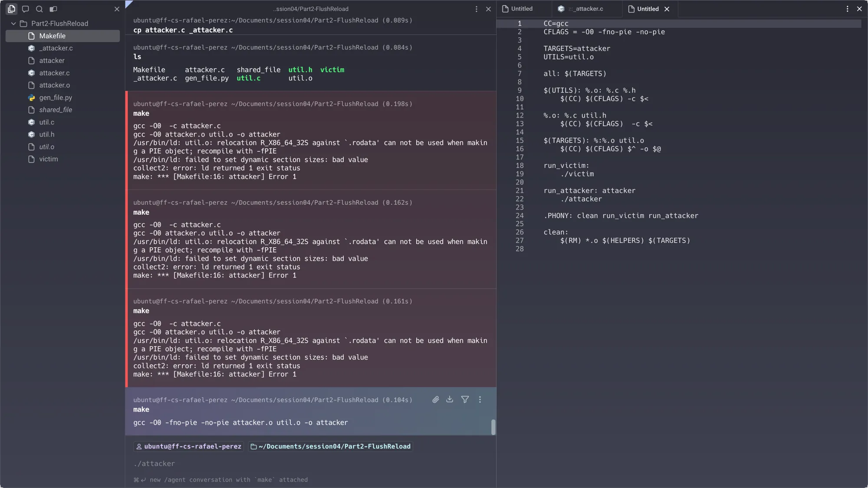Attach the last make block as context
The image size is (868, 488).
[x=436, y=400]
